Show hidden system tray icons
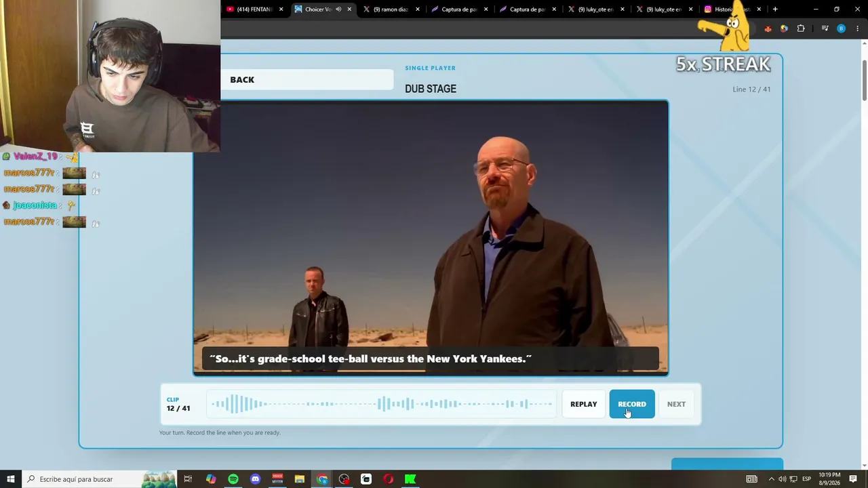868x488 pixels. 770,479
